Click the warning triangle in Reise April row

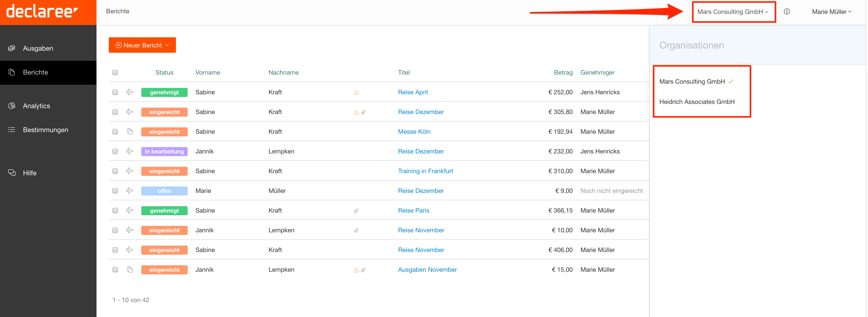click(x=356, y=92)
